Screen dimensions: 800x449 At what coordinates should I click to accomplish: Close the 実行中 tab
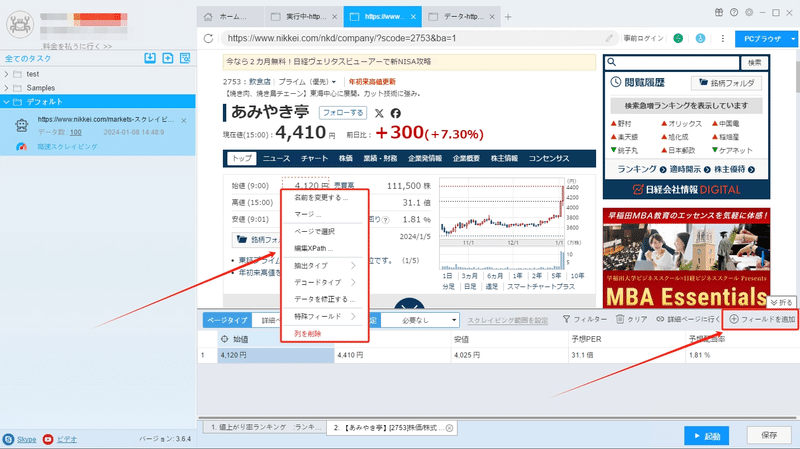(334, 17)
